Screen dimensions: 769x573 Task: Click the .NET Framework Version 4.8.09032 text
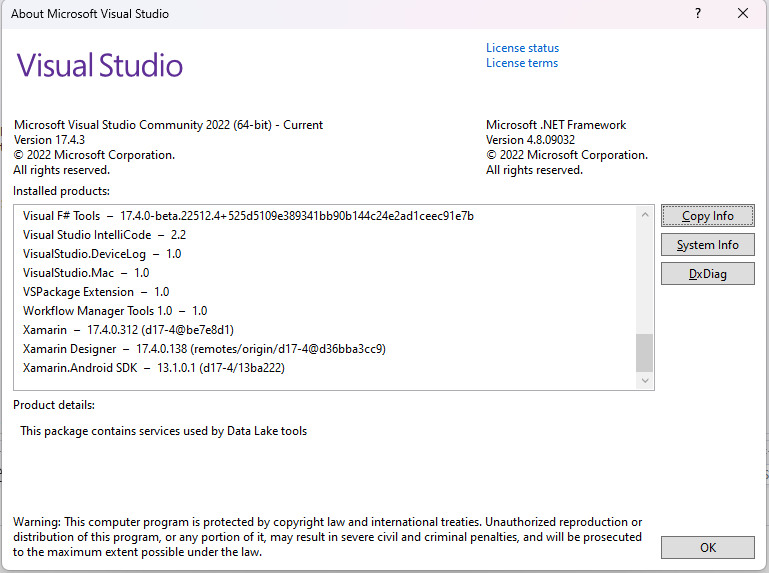[530, 140]
